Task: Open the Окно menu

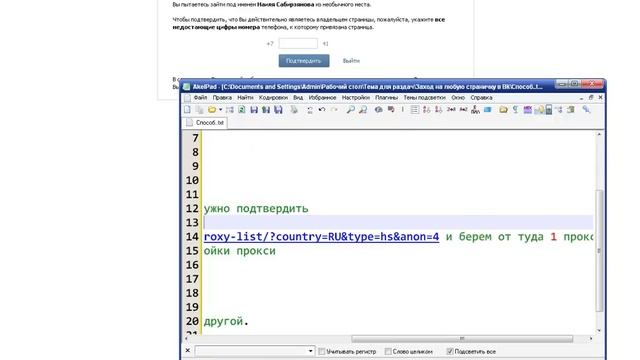Action: pos(458,98)
